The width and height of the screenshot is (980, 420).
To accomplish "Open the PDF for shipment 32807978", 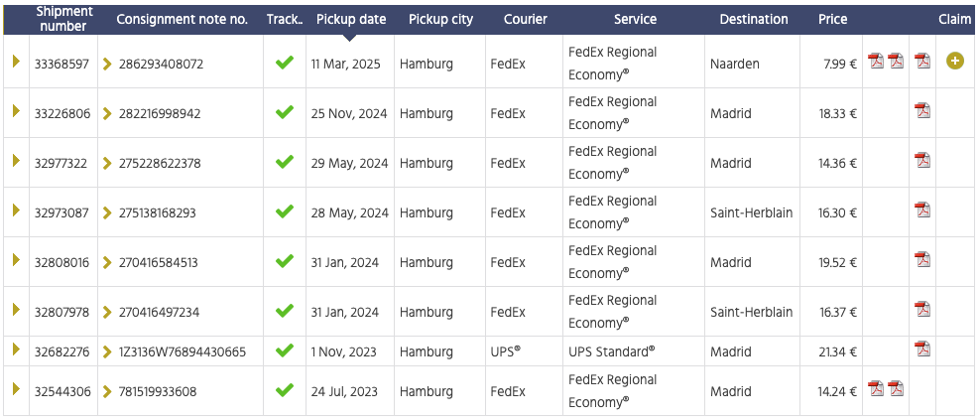I will tap(922, 309).
